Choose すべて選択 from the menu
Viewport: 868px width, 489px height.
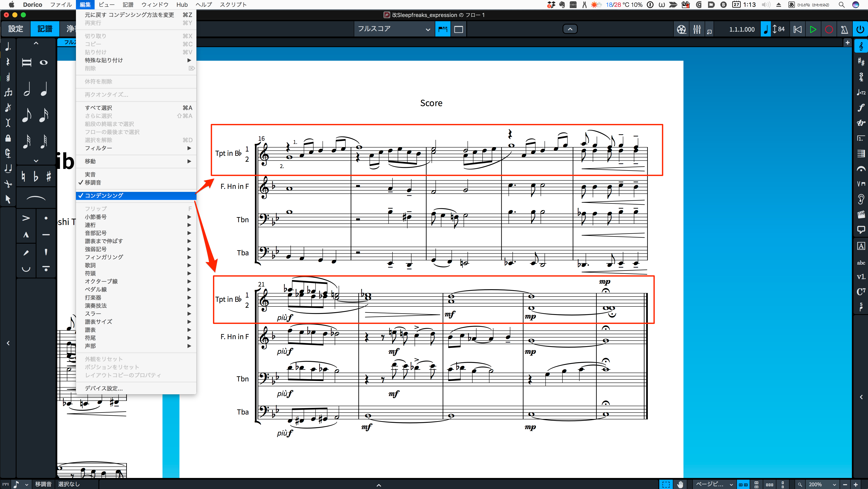(136, 108)
